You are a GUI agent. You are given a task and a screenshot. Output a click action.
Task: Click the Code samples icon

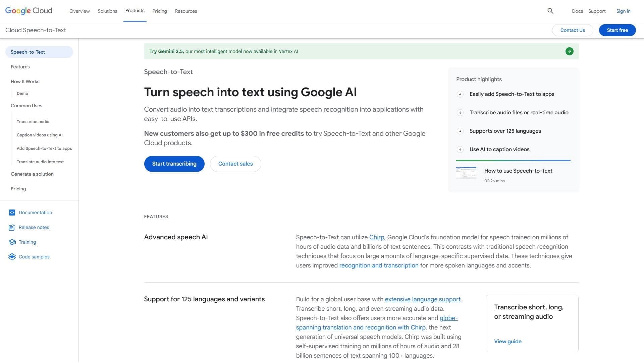point(12,257)
